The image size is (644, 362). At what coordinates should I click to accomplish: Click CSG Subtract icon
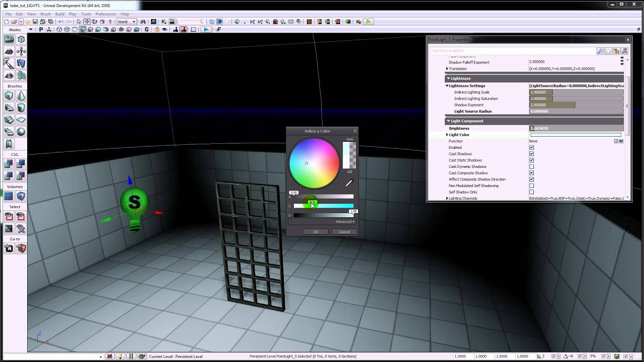pyautogui.click(x=21, y=163)
